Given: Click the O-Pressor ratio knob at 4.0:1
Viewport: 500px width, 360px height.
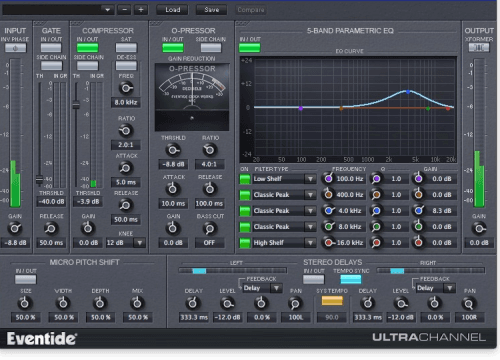Looking at the screenshot, I should click(x=210, y=150).
